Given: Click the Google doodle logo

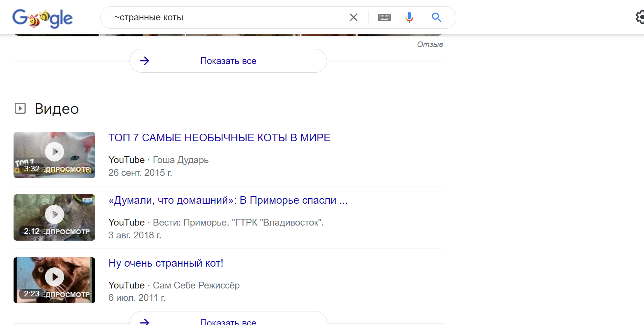Looking at the screenshot, I should (43, 18).
